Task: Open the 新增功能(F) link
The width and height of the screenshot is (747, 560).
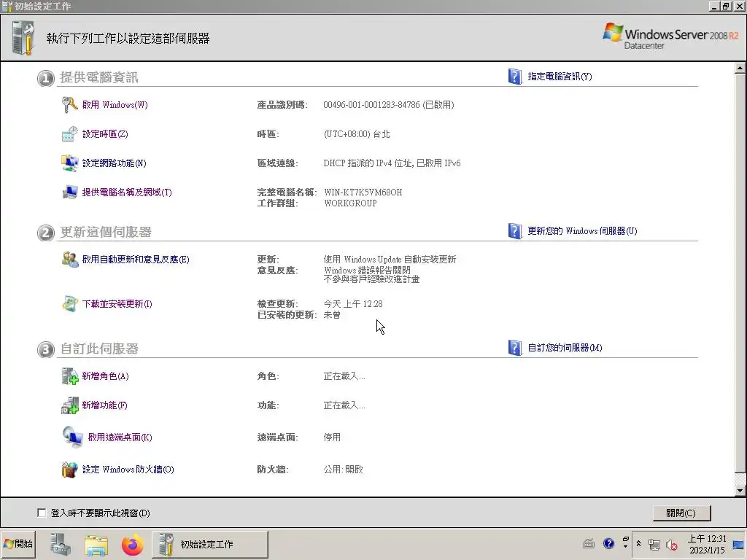Action: coord(105,405)
